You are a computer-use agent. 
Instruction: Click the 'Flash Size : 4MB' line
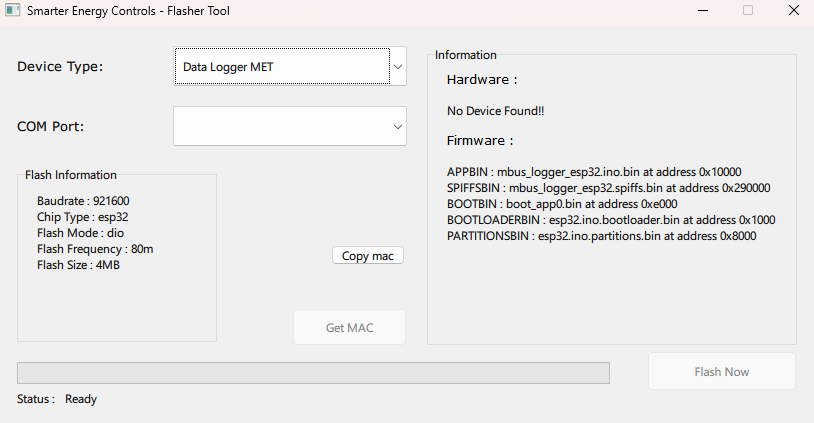(x=78, y=265)
